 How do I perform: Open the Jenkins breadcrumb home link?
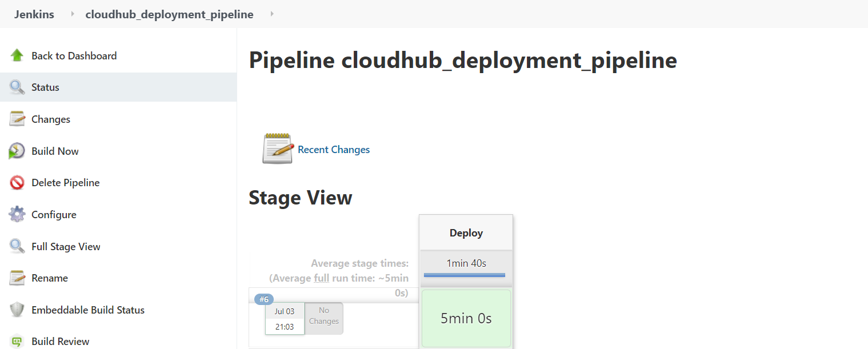tap(34, 15)
